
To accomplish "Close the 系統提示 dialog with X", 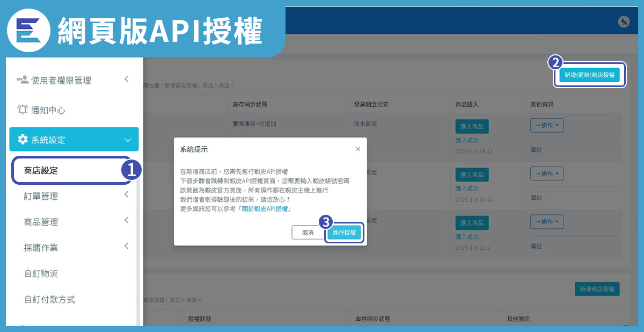I will [x=358, y=149].
